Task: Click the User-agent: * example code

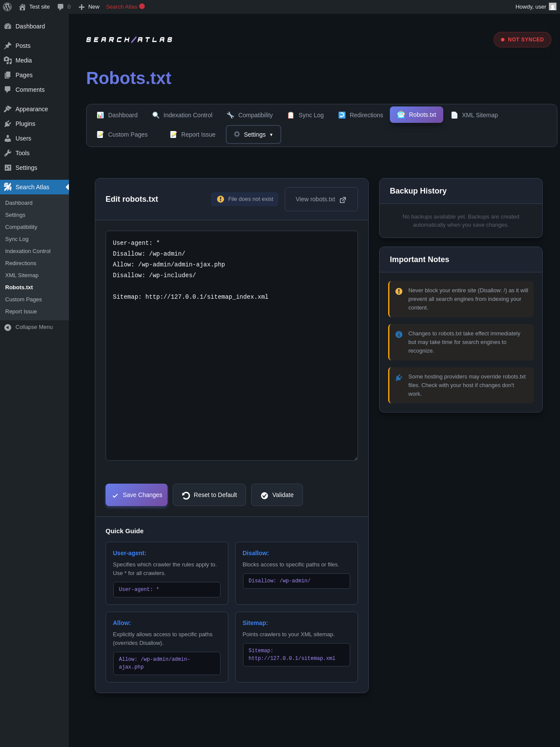Action: pyautogui.click(x=167, y=590)
